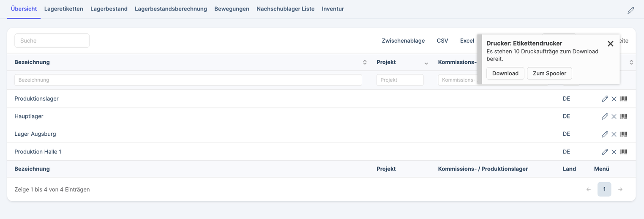Edit the Produktion Halle 1 entry
644x219 pixels.
pos(605,152)
